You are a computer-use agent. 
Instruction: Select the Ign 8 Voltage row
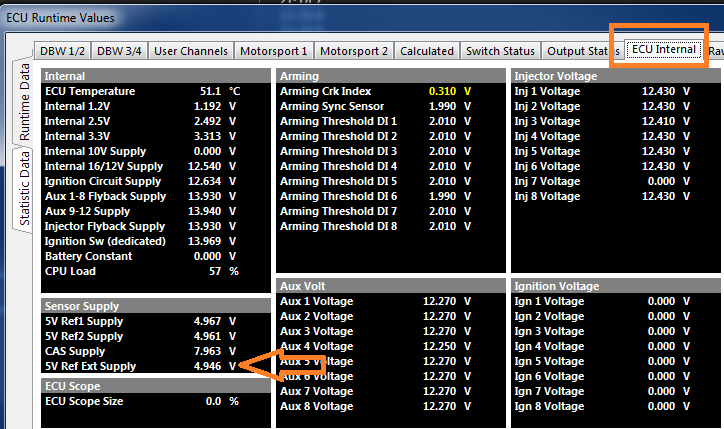pyautogui.click(x=616, y=406)
